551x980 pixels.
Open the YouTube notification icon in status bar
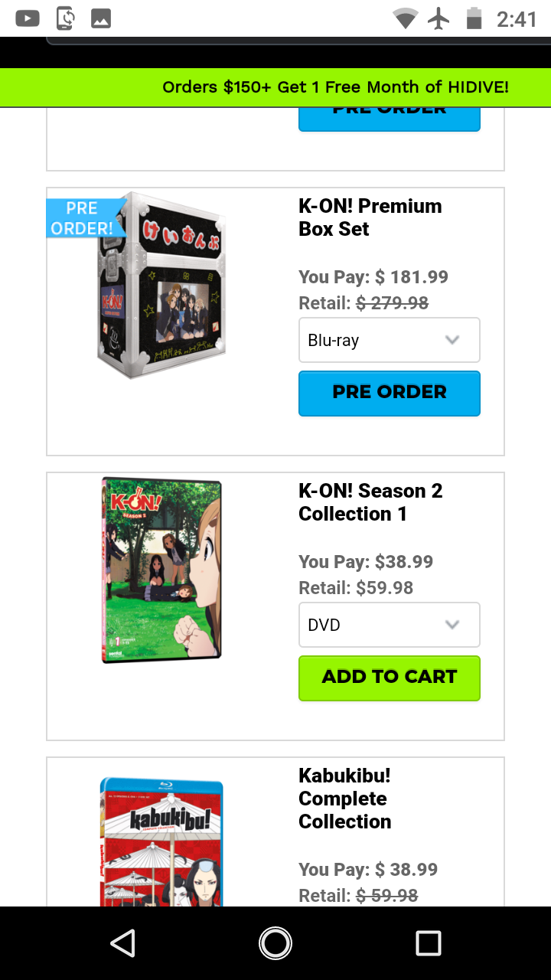click(x=28, y=18)
